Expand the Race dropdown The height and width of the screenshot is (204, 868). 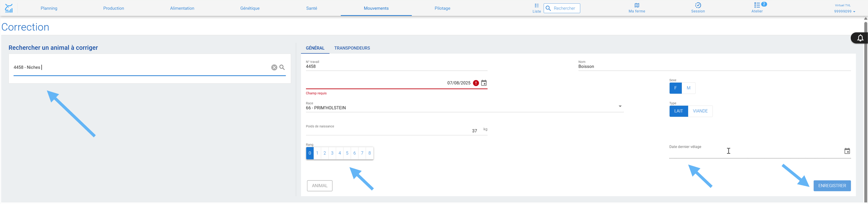pos(620,107)
